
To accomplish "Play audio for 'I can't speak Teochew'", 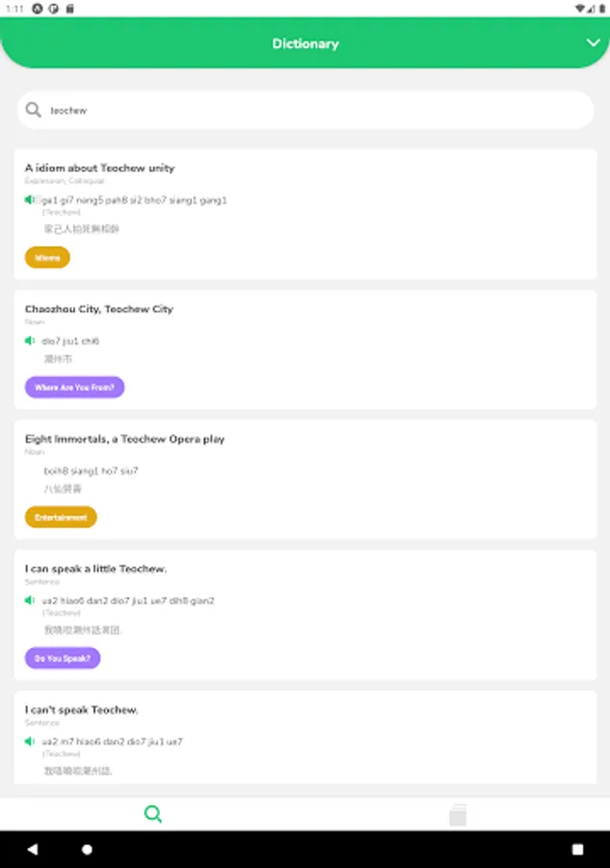I will click(30, 741).
